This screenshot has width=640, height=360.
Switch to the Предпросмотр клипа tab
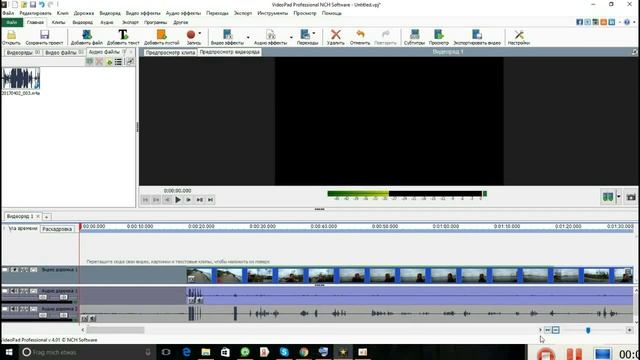coord(170,52)
